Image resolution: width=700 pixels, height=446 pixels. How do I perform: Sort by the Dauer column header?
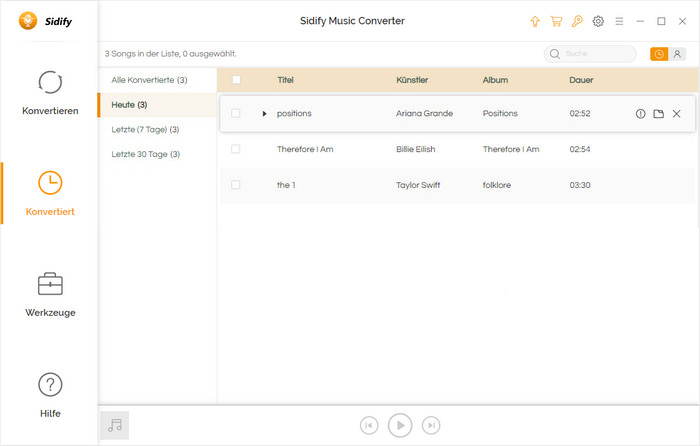(581, 80)
